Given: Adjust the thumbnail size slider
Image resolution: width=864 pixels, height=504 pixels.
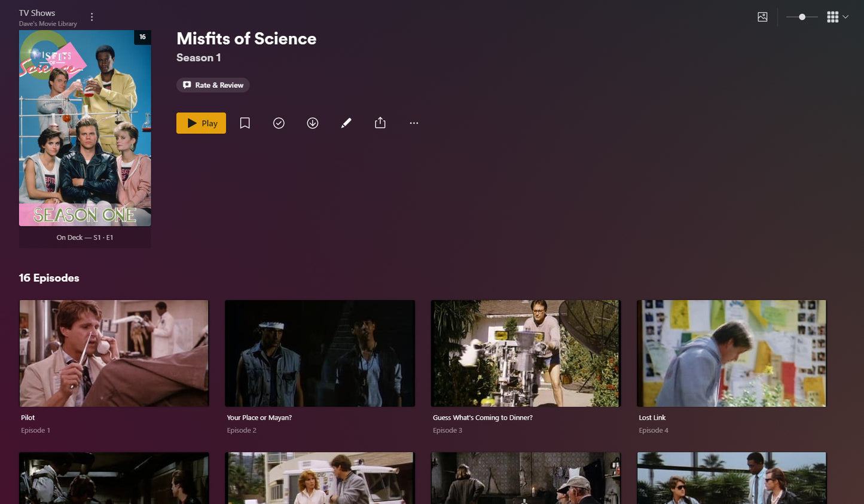Looking at the screenshot, I should click(802, 17).
